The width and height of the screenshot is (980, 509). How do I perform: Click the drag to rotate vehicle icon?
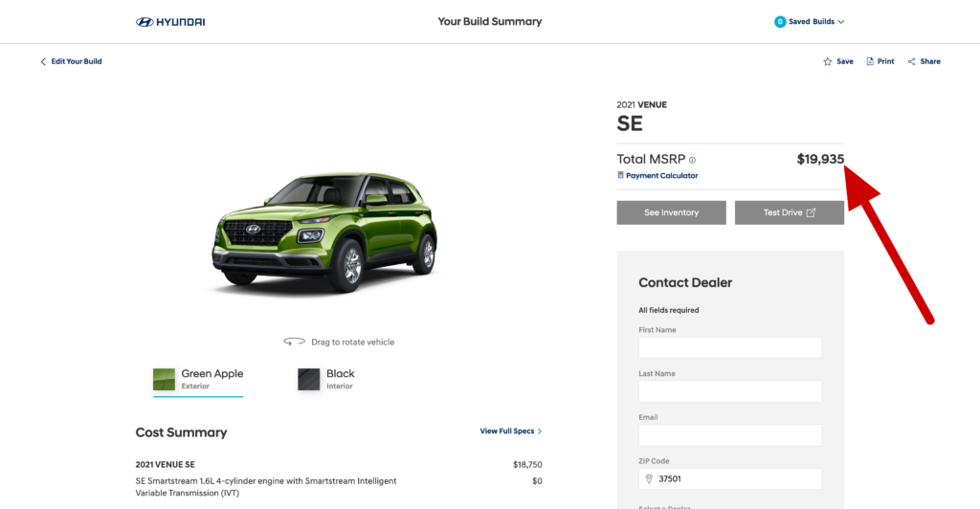point(295,342)
